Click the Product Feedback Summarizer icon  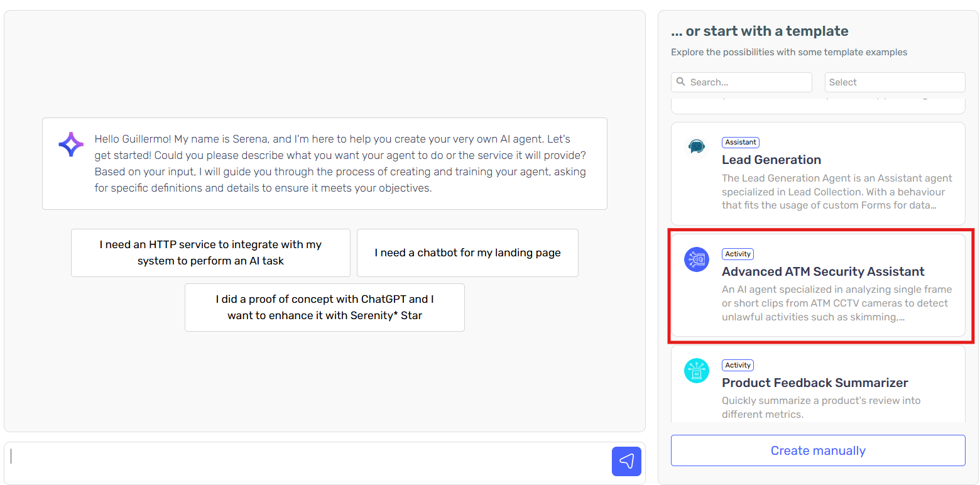[696, 371]
